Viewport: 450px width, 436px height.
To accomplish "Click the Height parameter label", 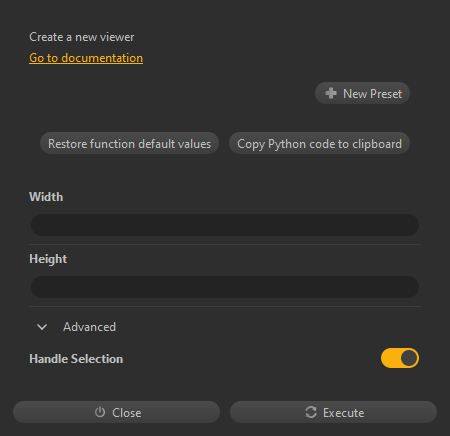I will point(48,259).
